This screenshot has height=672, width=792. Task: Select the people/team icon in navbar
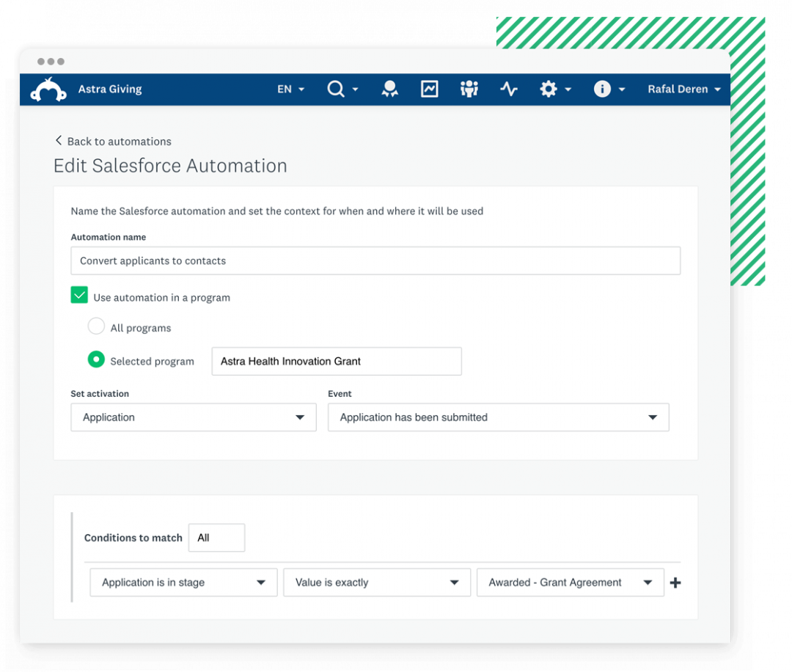coord(469,89)
